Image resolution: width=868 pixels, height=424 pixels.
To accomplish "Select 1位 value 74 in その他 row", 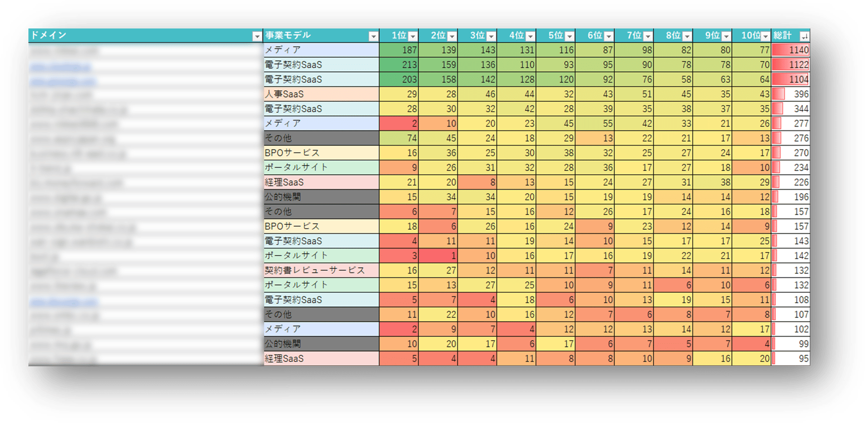I will [399, 138].
